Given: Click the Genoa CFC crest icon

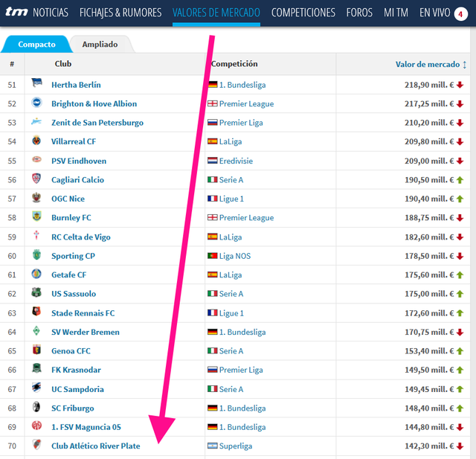Looking at the screenshot, I should click(x=36, y=350).
